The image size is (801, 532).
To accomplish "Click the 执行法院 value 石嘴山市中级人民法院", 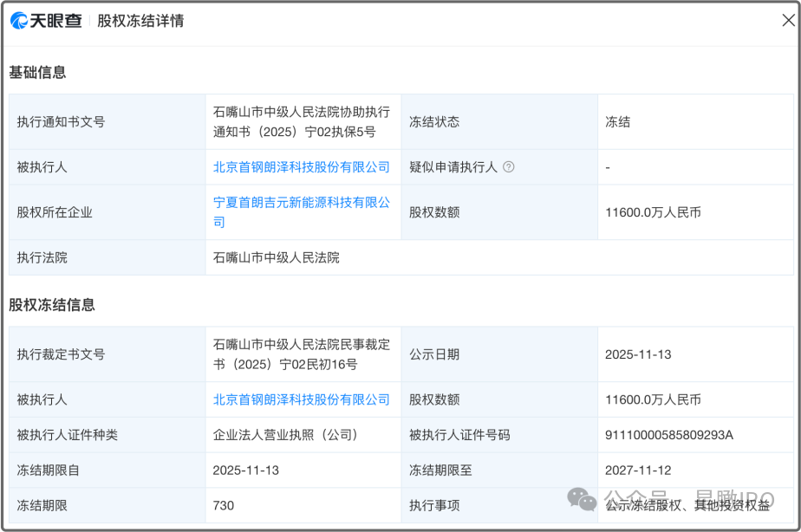I will click(x=277, y=257).
